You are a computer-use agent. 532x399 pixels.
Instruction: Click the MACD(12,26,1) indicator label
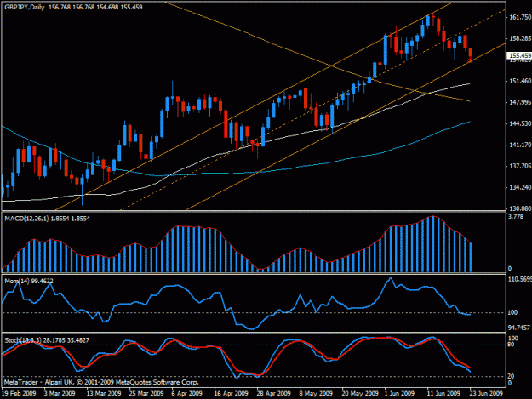point(26,219)
